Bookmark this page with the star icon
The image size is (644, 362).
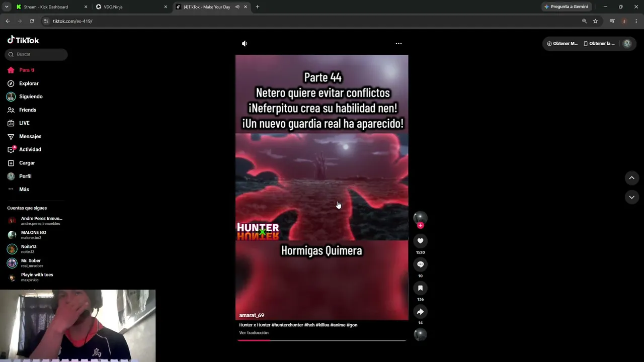tap(595, 21)
